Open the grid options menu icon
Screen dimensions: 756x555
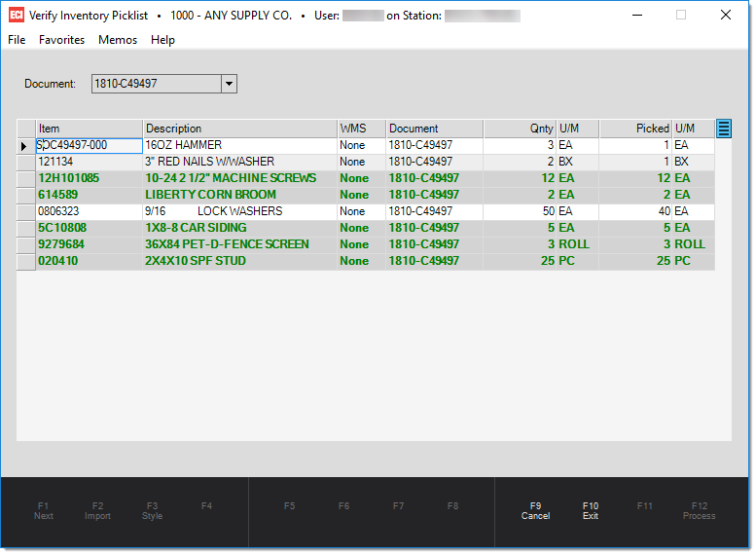(x=723, y=129)
